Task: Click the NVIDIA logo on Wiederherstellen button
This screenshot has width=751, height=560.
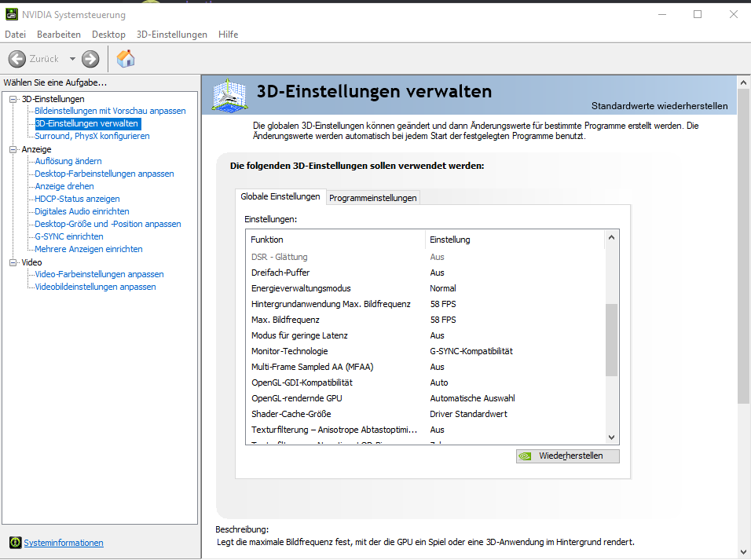Action: [525, 456]
